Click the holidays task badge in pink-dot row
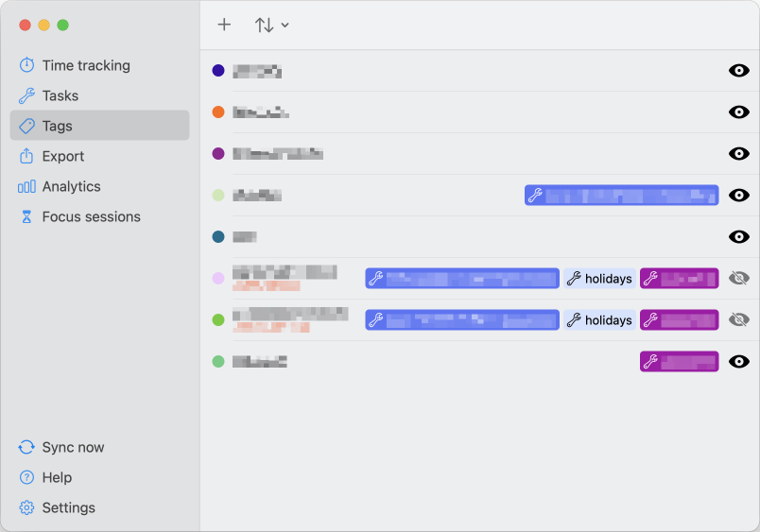 pyautogui.click(x=599, y=279)
